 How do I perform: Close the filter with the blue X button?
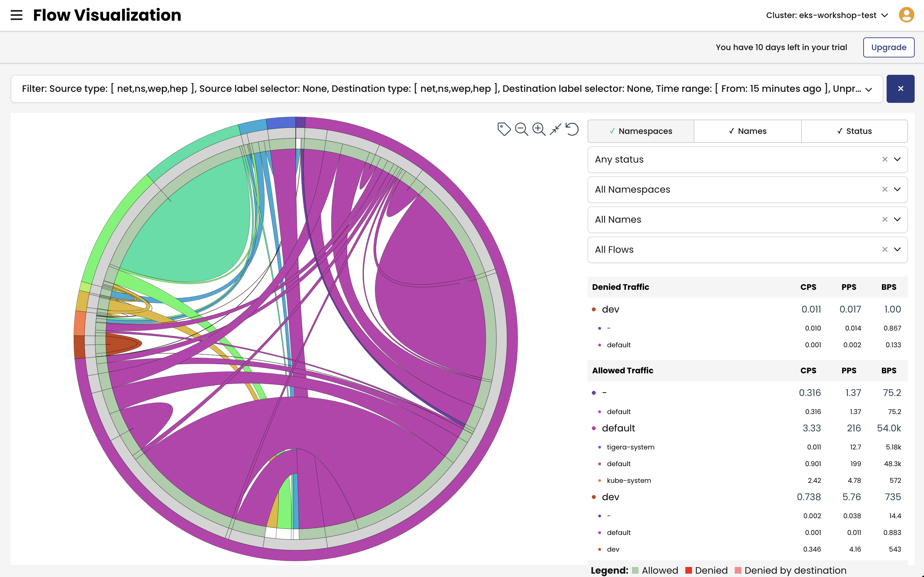pyautogui.click(x=900, y=89)
